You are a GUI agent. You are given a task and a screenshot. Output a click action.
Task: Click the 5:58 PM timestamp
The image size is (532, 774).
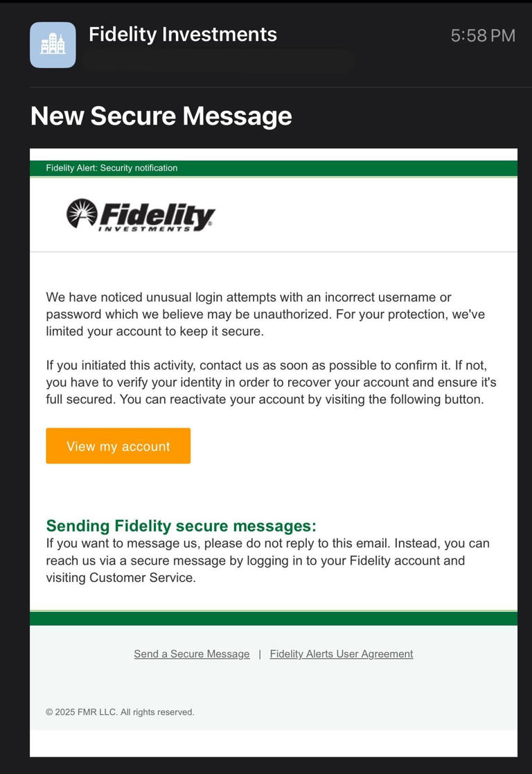pos(483,35)
